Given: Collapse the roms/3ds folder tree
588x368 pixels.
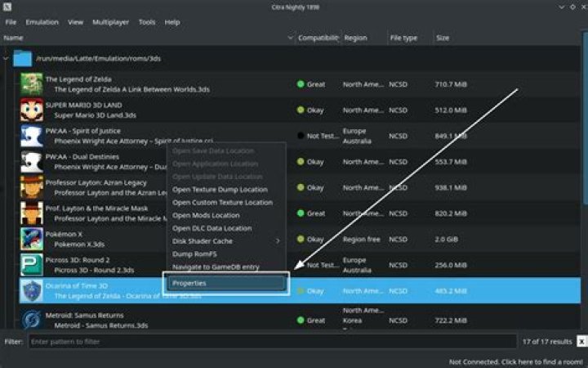Looking at the screenshot, I should (7, 58).
